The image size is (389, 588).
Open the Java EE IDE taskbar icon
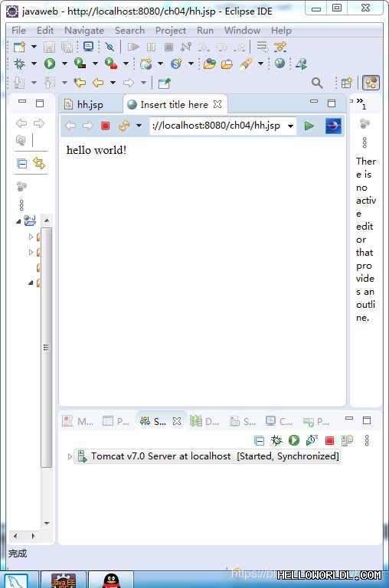pyautogui.click(x=64, y=580)
